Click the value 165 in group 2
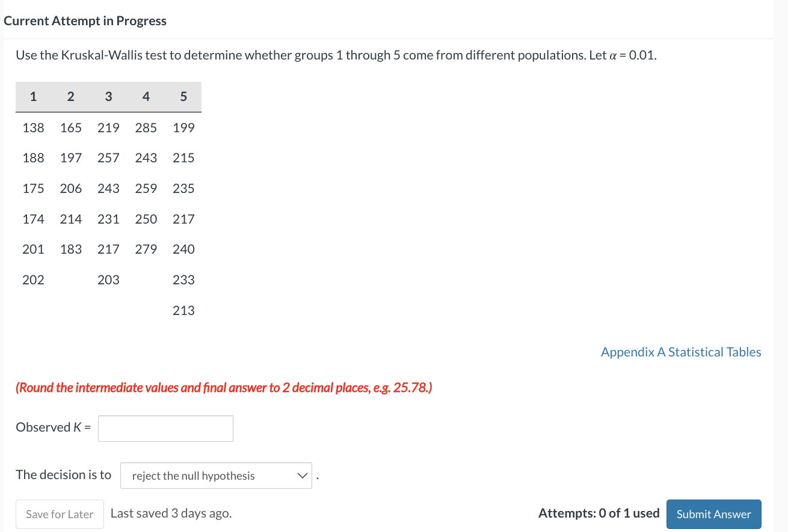The height and width of the screenshot is (532, 788). coord(70,127)
